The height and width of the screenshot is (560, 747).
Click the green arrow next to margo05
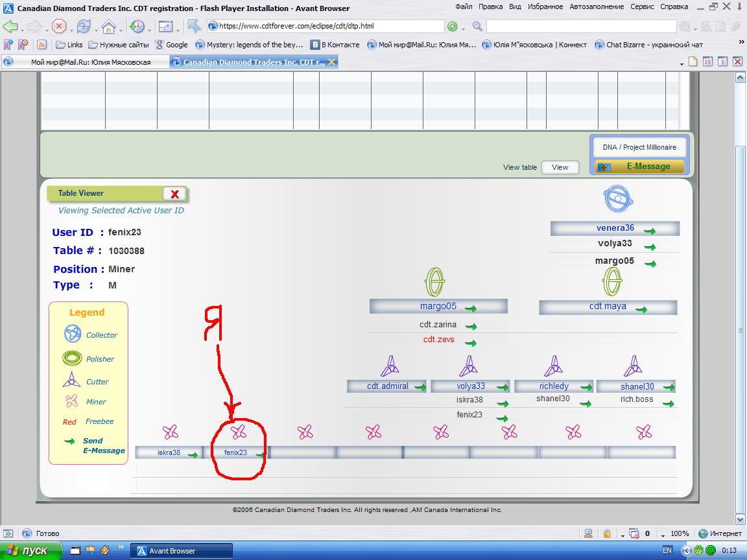click(470, 309)
